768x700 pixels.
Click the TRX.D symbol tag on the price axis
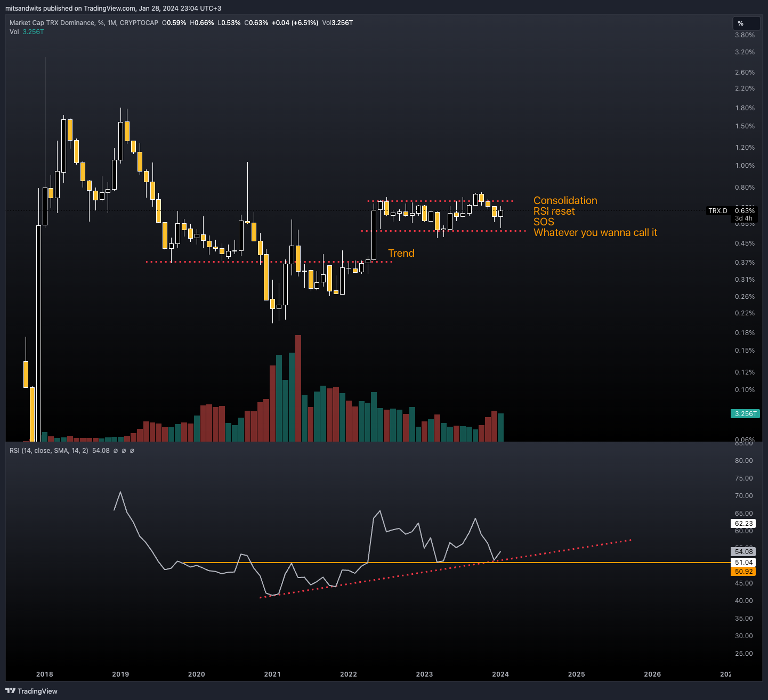pos(717,211)
